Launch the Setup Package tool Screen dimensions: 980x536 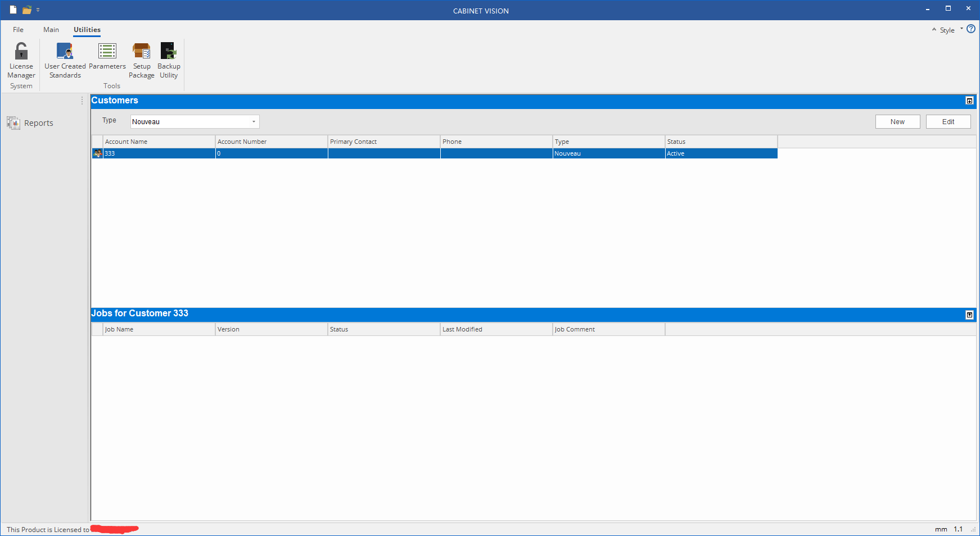click(142, 61)
